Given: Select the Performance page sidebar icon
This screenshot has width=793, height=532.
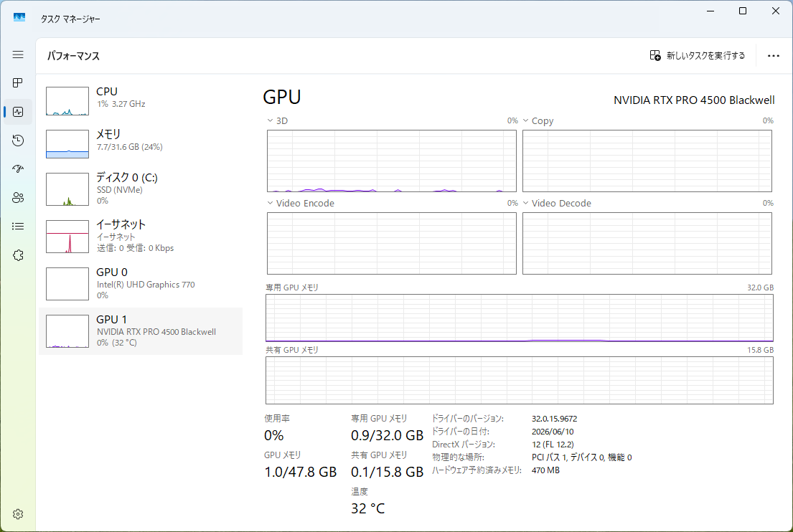Looking at the screenshot, I should [18, 112].
